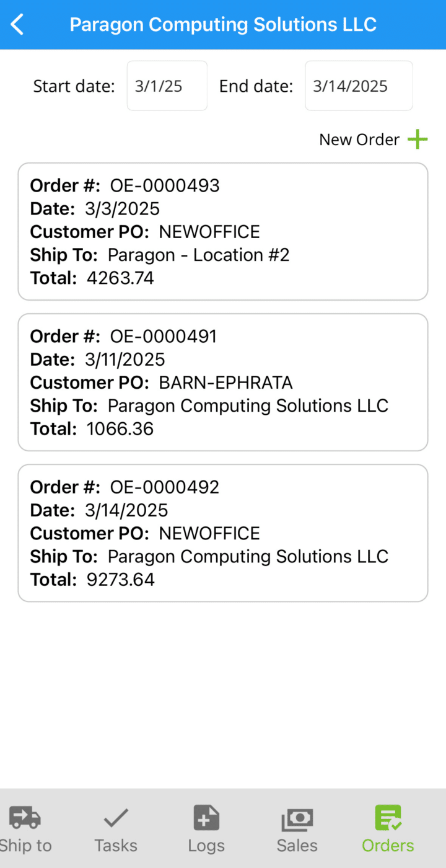This screenshot has height=868, width=446.
Task: Switch to the Sales tab label
Action: (297, 846)
